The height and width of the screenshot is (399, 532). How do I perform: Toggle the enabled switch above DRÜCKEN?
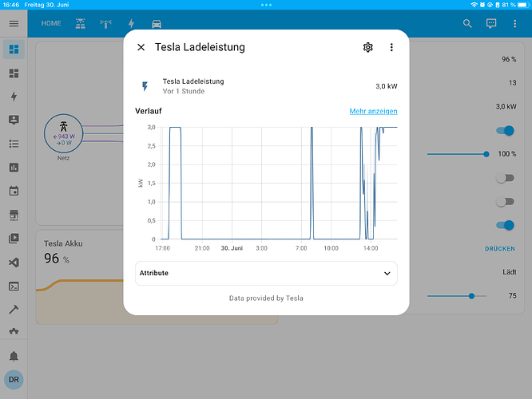pyautogui.click(x=505, y=225)
